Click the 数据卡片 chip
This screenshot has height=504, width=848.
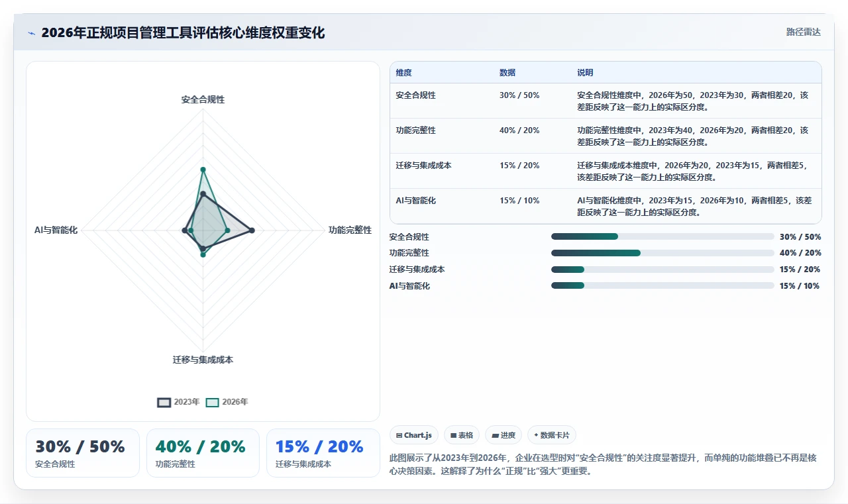pos(552,435)
